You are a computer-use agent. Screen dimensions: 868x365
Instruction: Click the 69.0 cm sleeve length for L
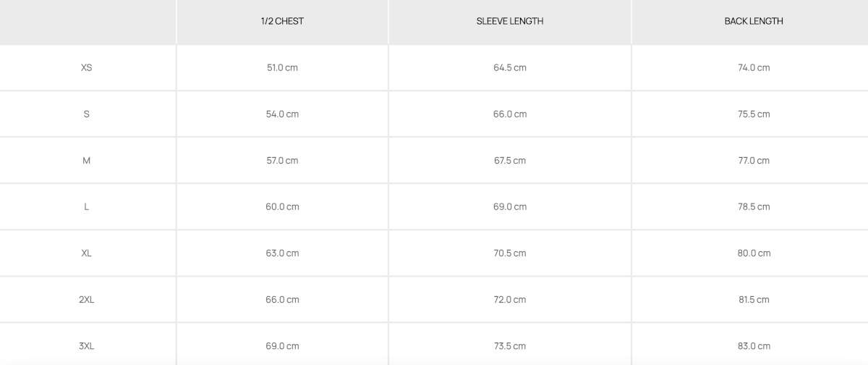(510, 206)
